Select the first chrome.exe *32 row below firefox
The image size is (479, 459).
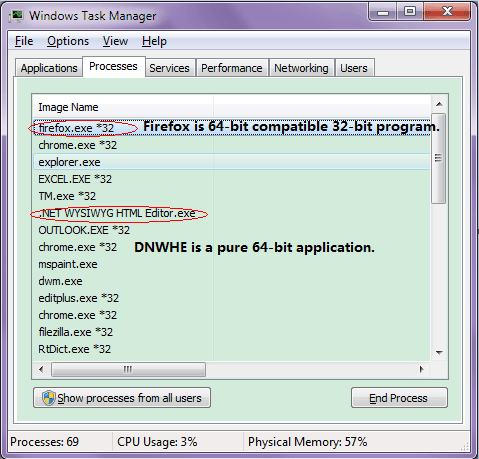[232, 145]
